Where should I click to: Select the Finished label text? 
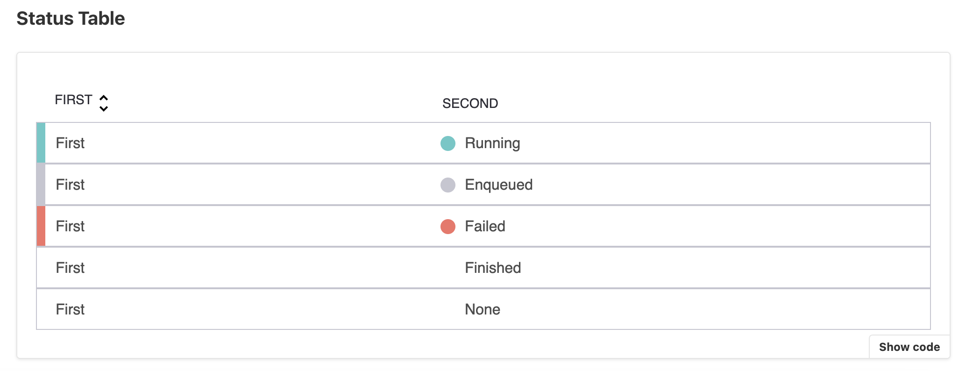(x=493, y=268)
